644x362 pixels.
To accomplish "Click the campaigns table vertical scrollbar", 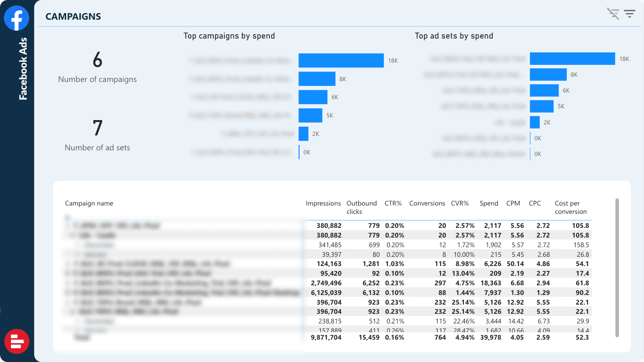I will point(617,267).
